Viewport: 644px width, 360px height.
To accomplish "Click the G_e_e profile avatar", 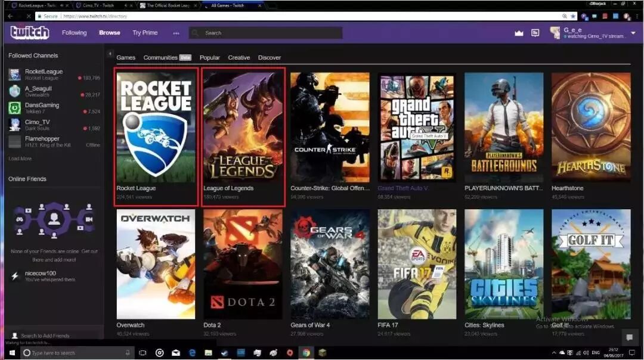I will (555, 33).
